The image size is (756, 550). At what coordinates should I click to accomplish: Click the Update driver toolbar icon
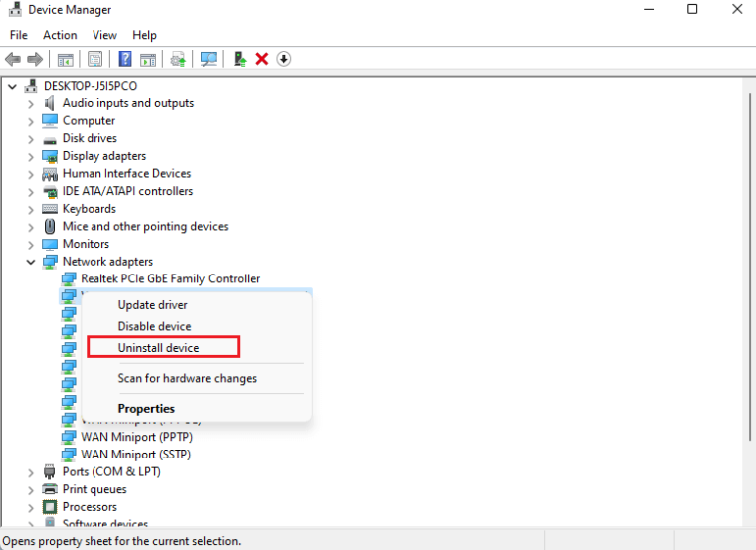click(178, 59)
